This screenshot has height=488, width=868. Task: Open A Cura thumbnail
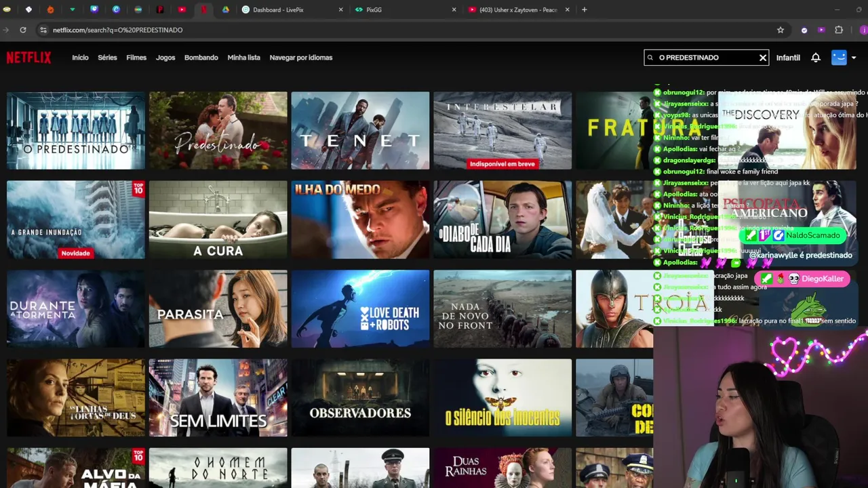tap(218, 220)
